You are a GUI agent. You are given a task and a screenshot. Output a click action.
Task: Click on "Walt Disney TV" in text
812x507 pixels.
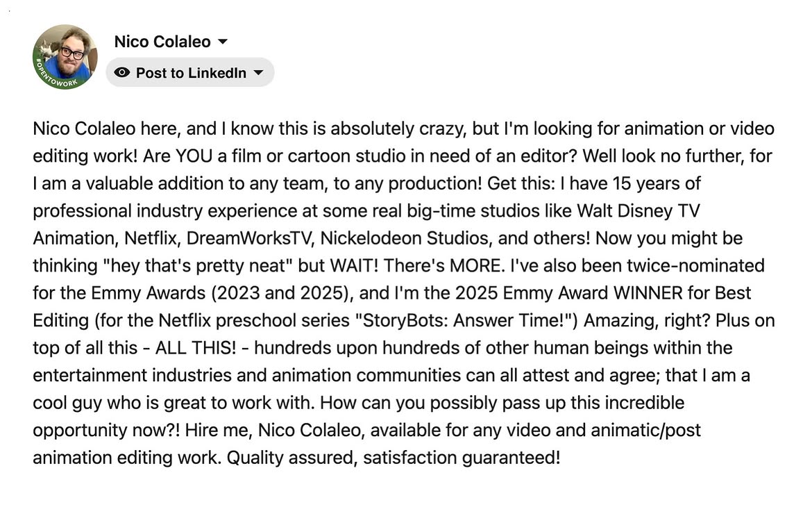(638, 211)
